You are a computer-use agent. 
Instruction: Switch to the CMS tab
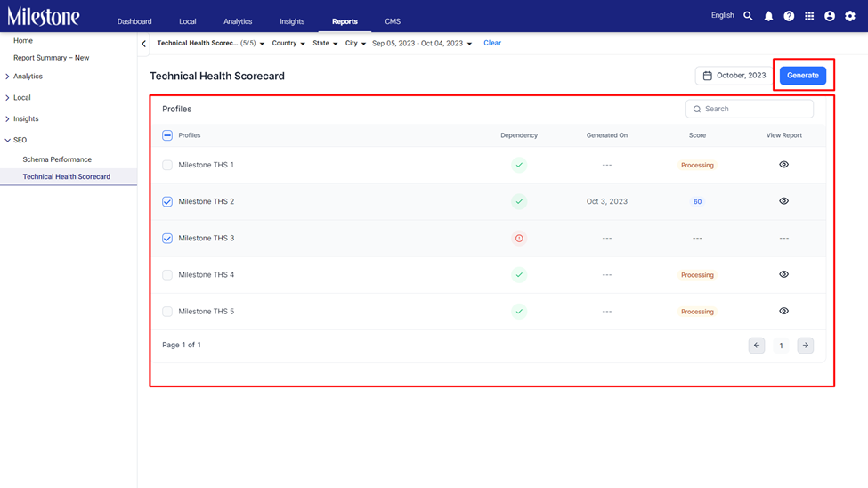393,21
